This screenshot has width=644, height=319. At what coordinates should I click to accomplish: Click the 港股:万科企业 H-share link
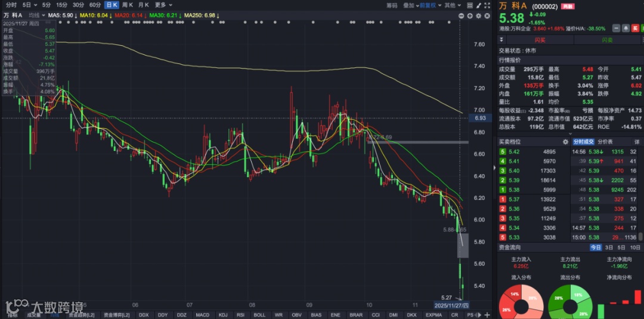(x=515, y=29)
